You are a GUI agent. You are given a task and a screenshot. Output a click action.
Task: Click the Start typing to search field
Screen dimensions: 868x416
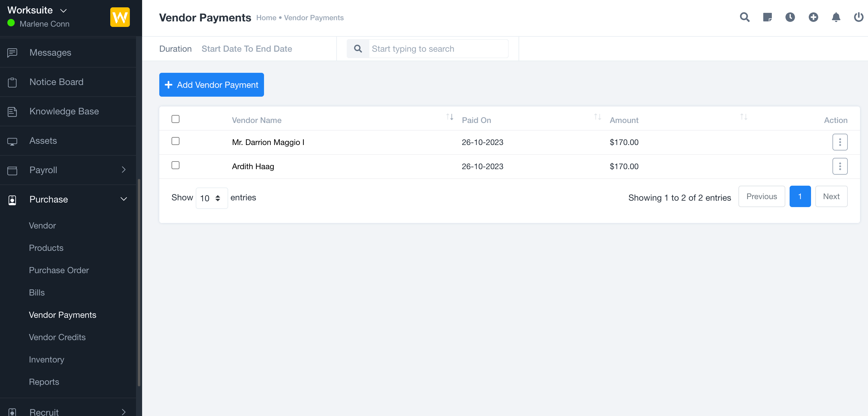point(438,49)
